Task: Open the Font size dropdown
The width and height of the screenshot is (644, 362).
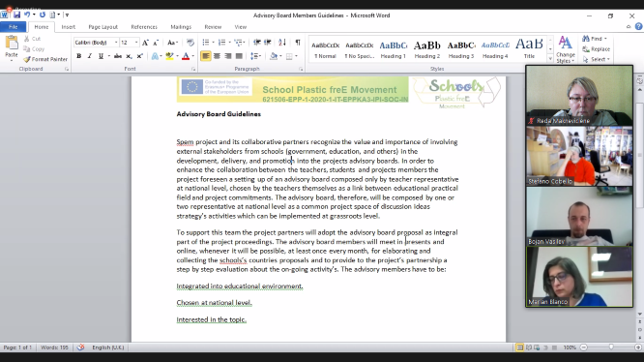Action: pyautogui.click(x=136, y=43)
